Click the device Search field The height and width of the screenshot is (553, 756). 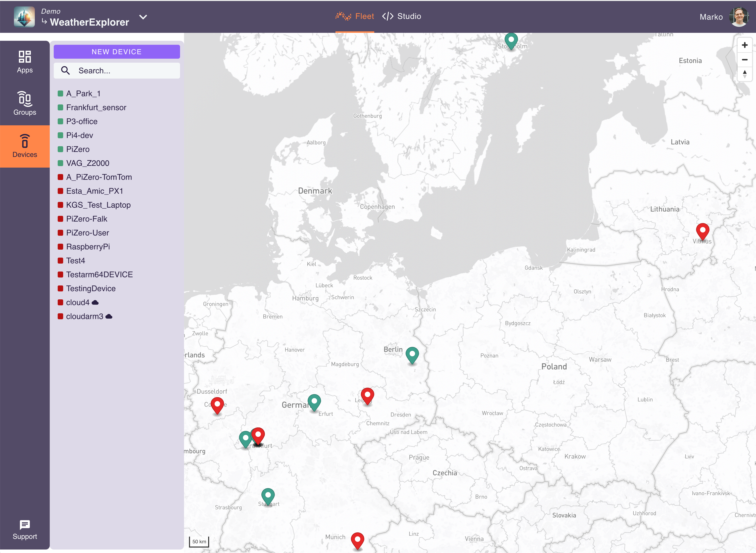[x=117, y=71]
